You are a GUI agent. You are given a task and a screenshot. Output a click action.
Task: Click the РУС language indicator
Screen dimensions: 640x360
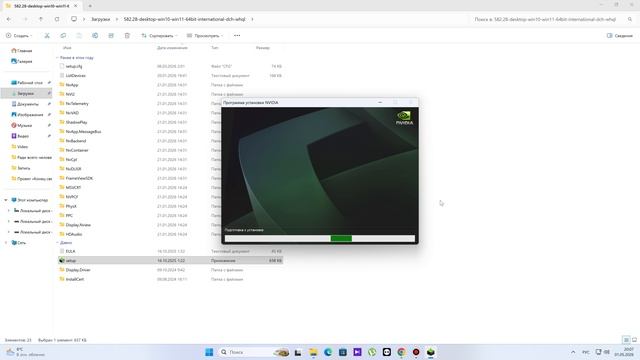tap(586, 352)
